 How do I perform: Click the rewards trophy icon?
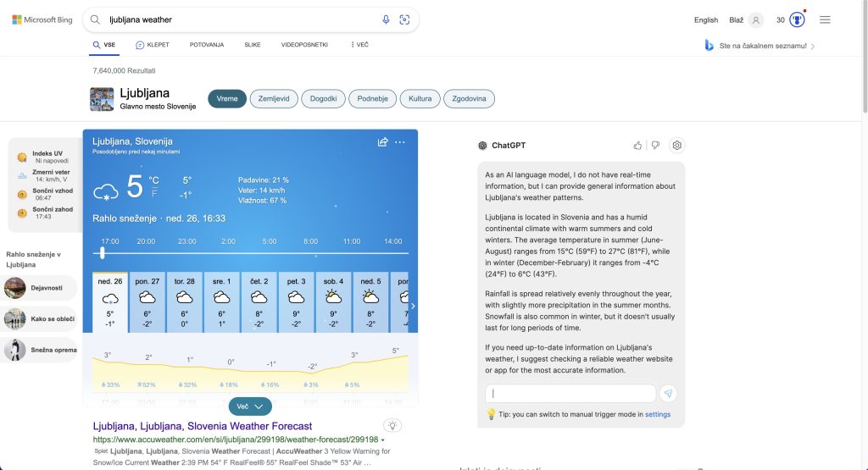[797, 20]
